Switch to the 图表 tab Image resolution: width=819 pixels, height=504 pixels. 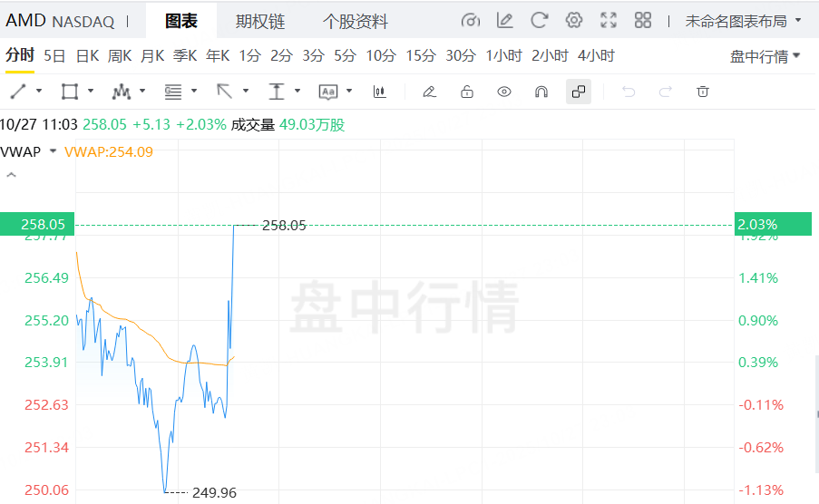click(x=181, y=22)
